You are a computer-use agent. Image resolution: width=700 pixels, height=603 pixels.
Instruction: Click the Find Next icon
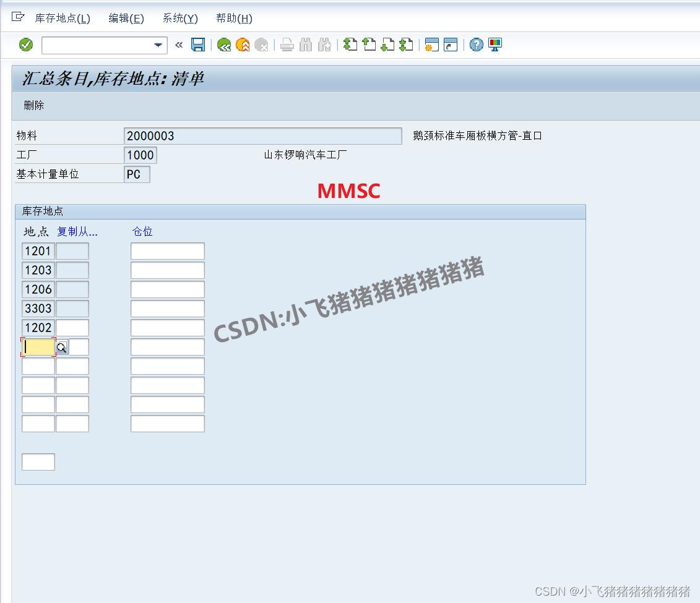point(323,45)
